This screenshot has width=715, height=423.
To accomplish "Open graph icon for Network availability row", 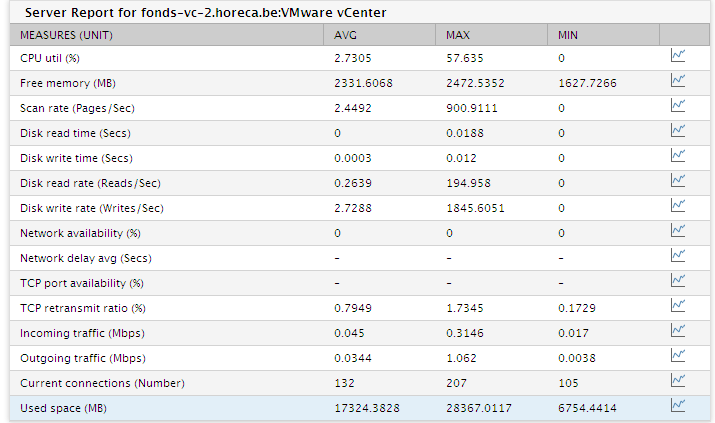I will pos(678,231).
